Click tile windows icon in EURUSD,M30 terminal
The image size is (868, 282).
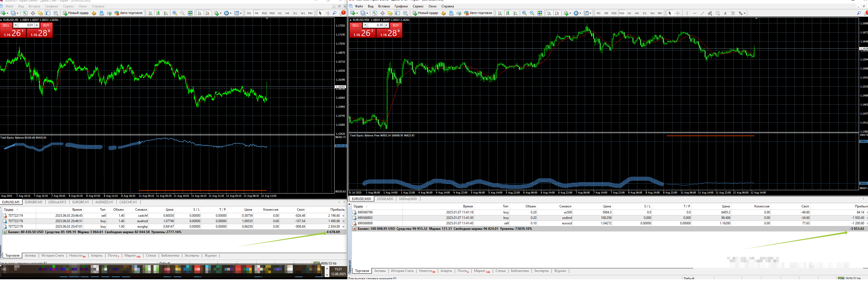coord(540,13)
